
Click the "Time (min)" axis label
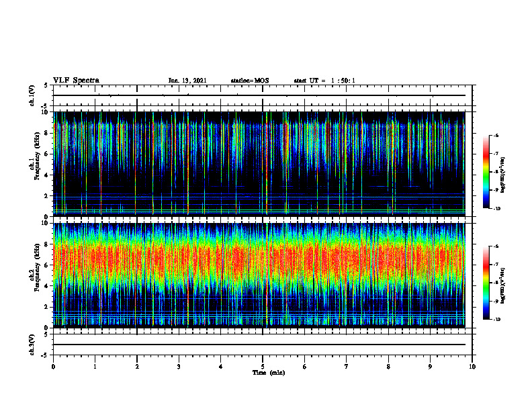tap(269, 373)
